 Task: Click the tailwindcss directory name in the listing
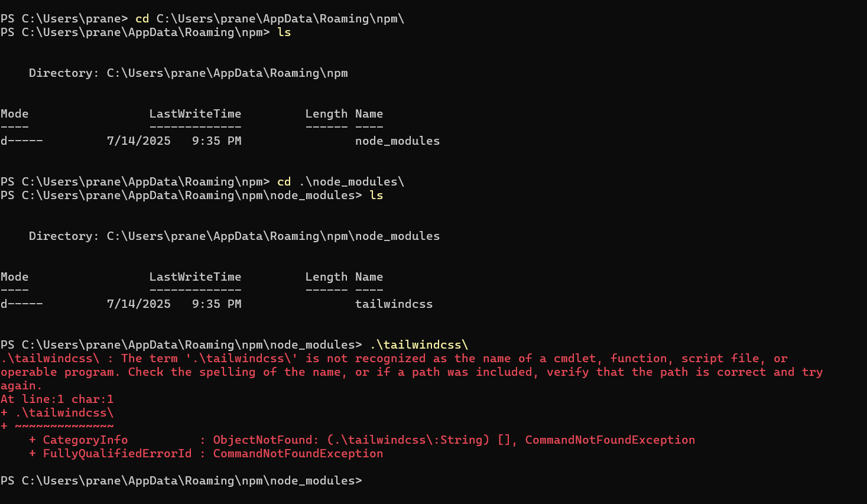(x=394, y=304)
